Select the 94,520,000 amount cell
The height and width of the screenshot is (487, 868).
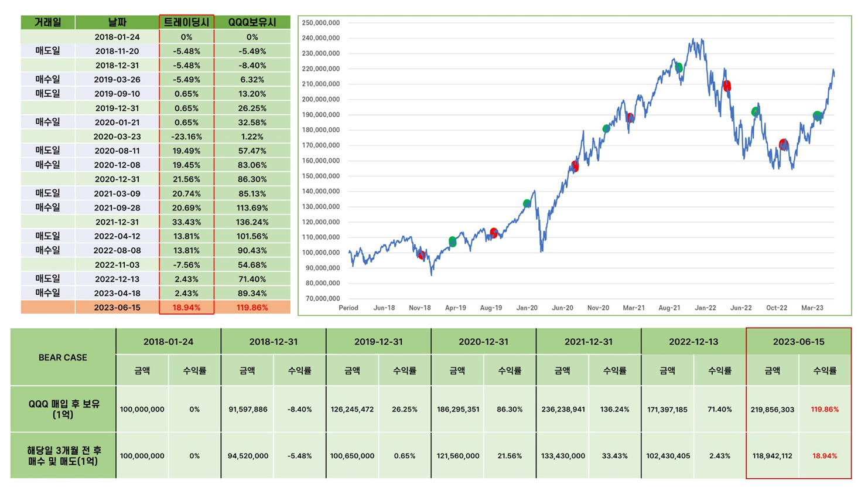[248, 456]
